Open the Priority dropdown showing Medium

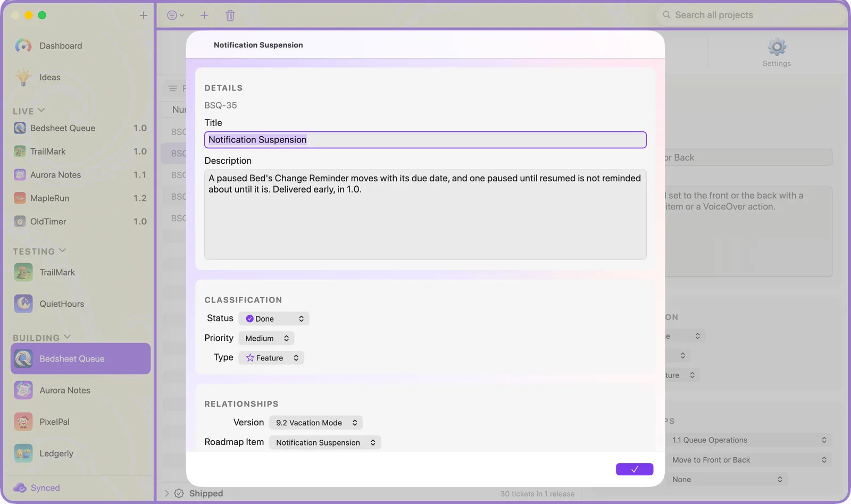click(x=266, y=338)
